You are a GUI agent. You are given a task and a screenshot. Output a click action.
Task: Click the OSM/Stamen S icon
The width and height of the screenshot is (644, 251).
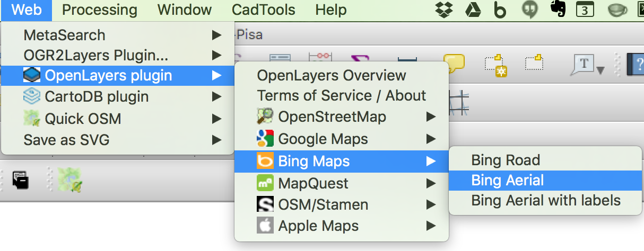coord(265,204)
